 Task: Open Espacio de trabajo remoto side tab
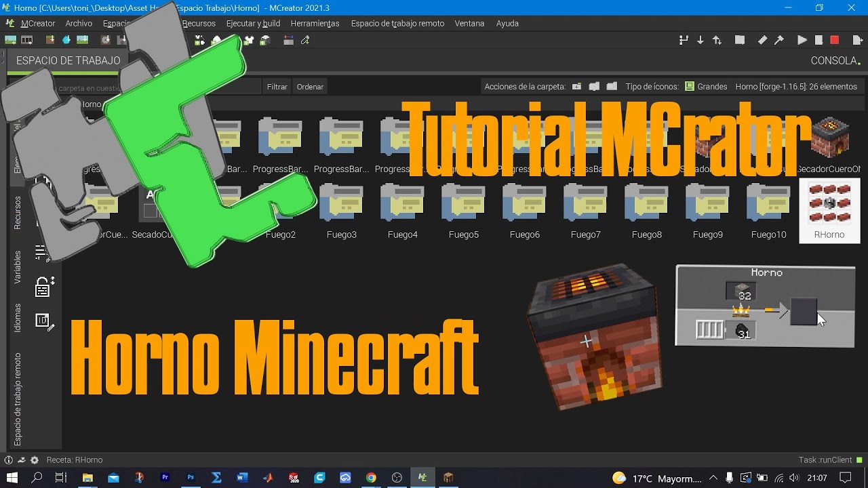tap(18, 399)
